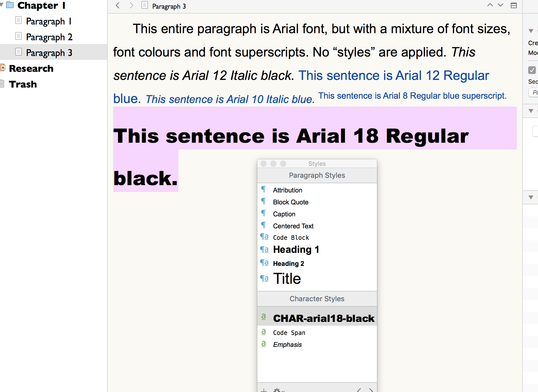Toggle the checked inspector checkbox
The height and width of the screenshot is (392, 538).
(x=532, y=70)
